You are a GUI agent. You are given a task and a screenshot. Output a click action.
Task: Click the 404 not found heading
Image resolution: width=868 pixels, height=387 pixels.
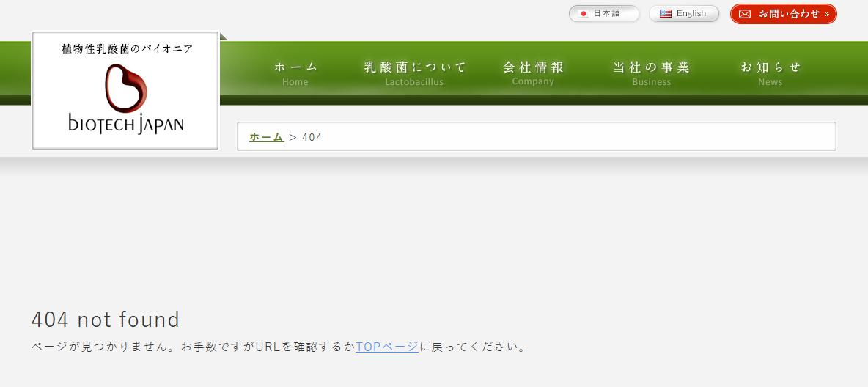pos(106,320)
